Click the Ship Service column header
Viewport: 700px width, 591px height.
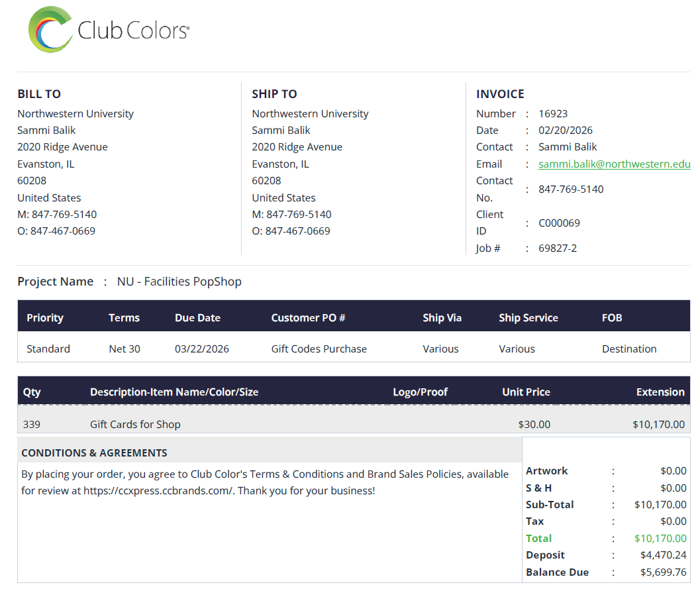coord(528,317)
